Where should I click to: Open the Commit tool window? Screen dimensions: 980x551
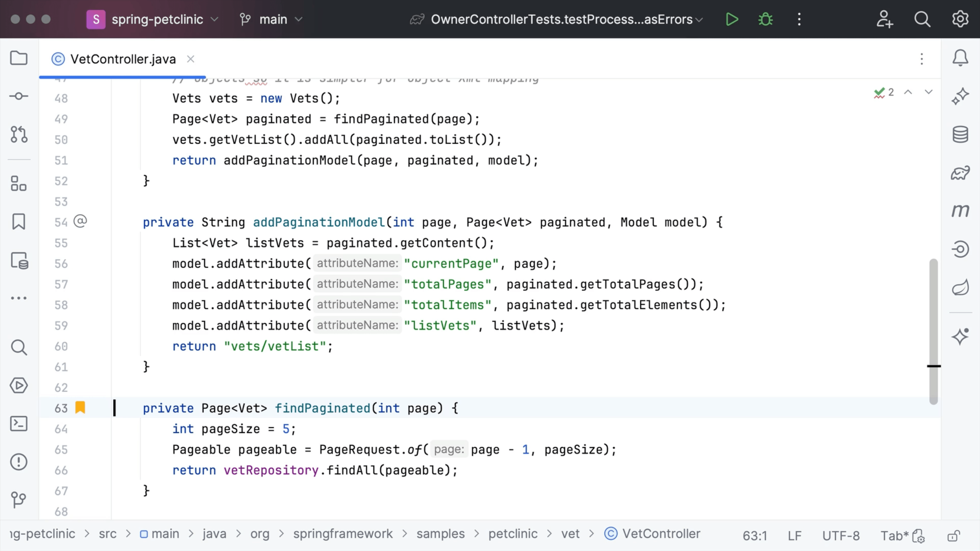pos(19,96)
